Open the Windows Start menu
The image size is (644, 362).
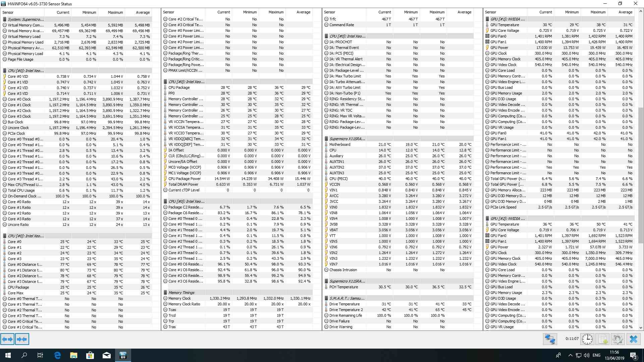(8, 355)
